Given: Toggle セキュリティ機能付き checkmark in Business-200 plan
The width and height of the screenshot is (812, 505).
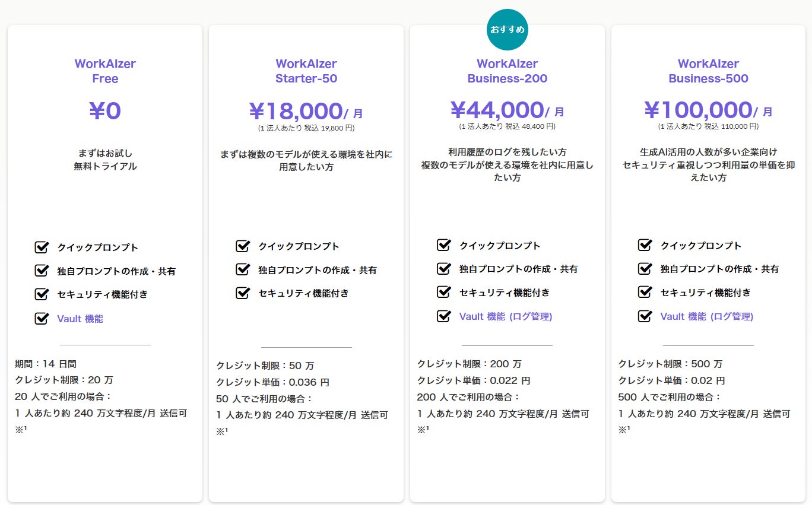Looking at the screenshot, I should click(x=443, y=293).
